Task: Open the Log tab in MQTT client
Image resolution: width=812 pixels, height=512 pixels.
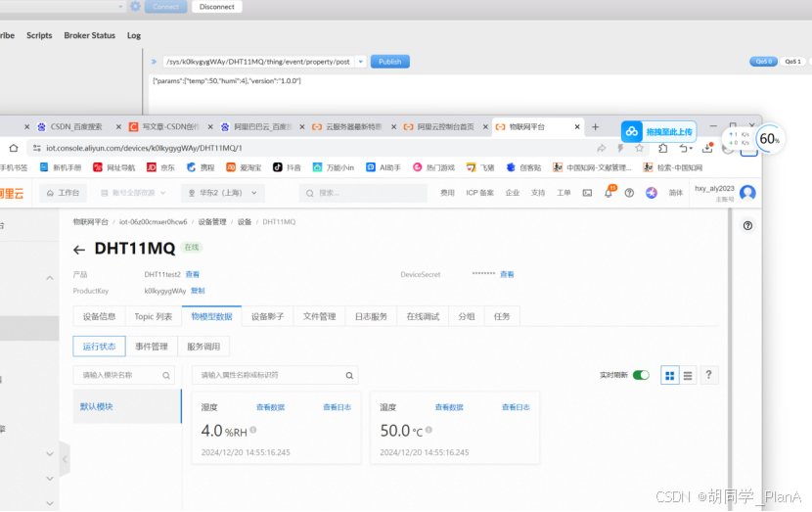Action: point(134,35)
